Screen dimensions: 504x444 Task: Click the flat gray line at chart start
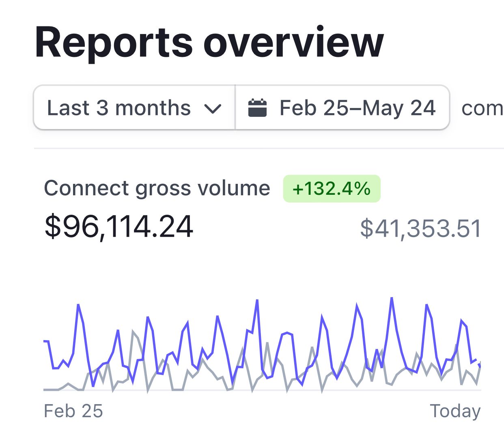click(x=51, y=390)
